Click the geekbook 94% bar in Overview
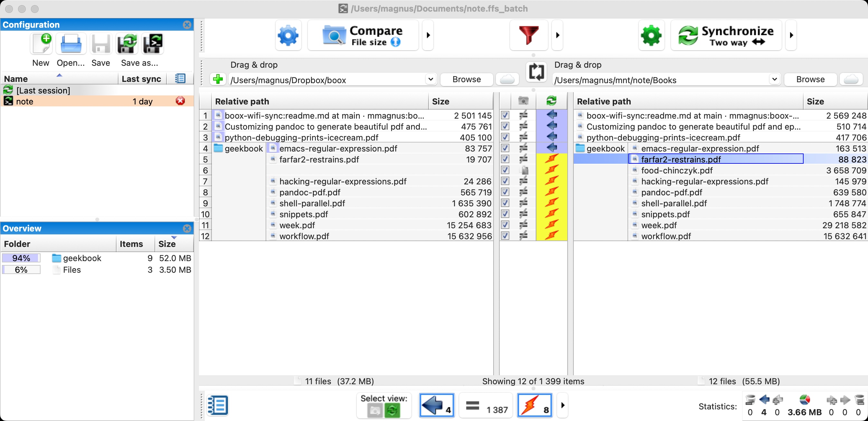This screenshot has height=421, width=868. [21, 258]
